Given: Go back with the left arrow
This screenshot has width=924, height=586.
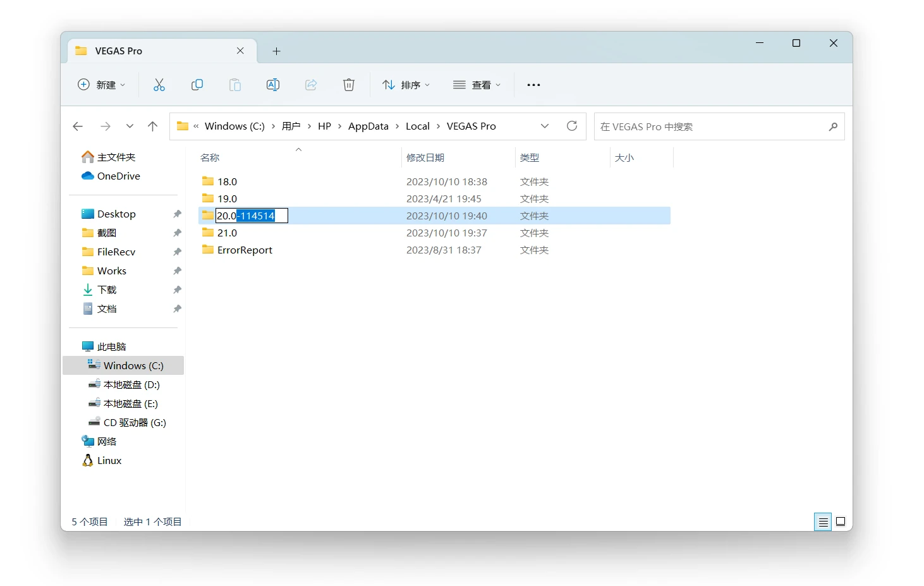Looking at the screenshot, I should tap(78, 126).
